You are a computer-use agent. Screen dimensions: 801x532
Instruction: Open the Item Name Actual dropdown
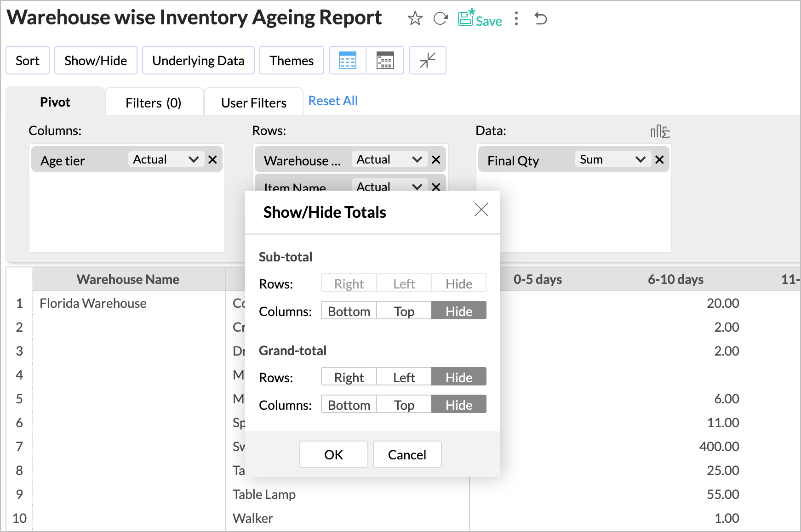[x=389, y=186]
